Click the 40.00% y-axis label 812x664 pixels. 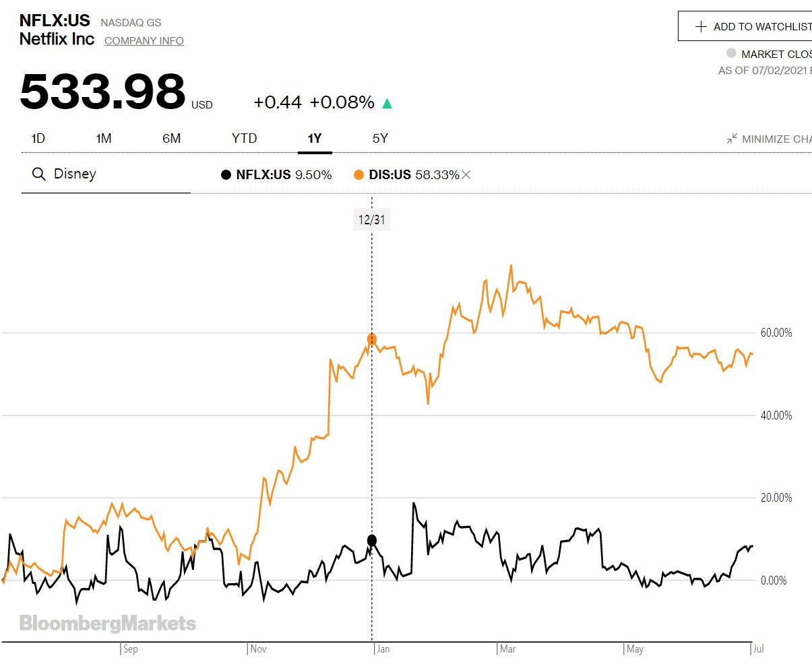[775, 416]
